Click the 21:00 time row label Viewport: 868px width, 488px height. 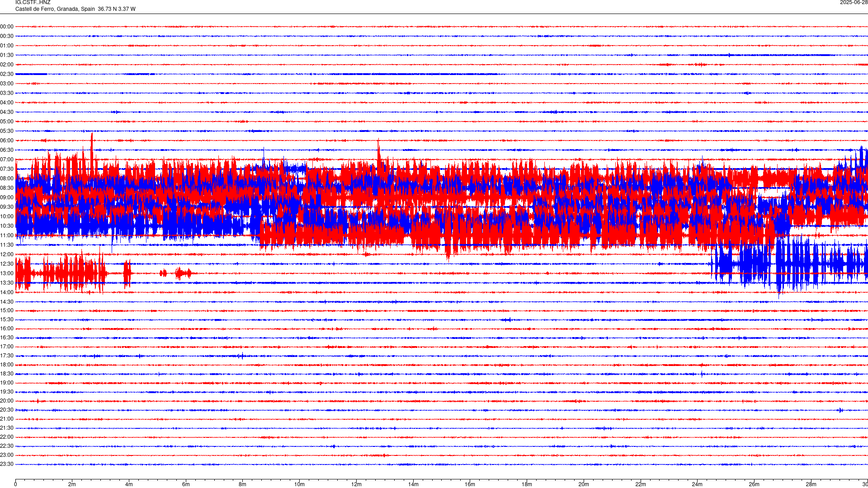[x=7, y=419]
